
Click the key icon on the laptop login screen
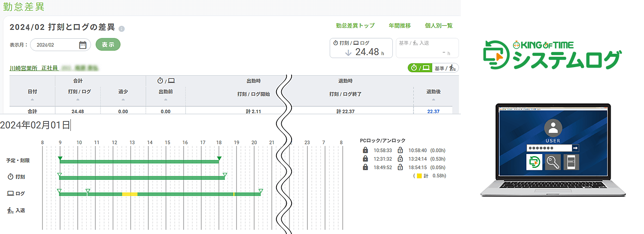tap(553, 162)
